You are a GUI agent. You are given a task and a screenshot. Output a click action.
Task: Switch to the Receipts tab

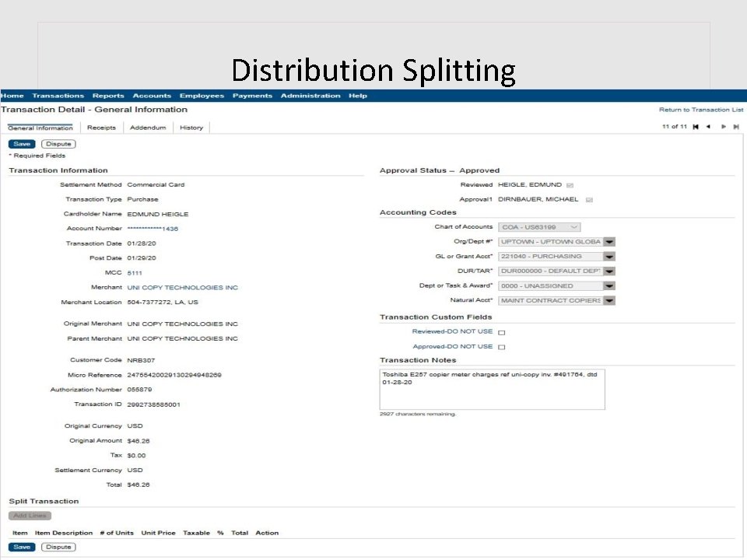(x=102, y=128)
